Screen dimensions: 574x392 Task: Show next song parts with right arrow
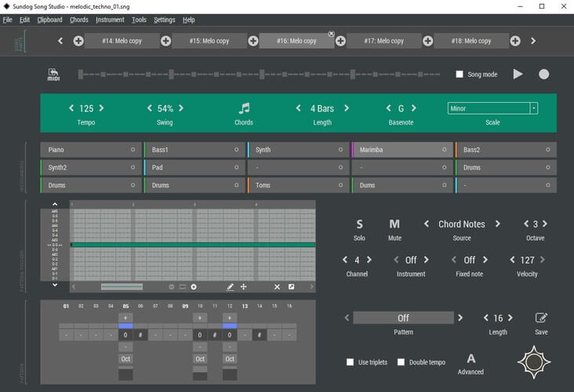[x=533, y=41]
